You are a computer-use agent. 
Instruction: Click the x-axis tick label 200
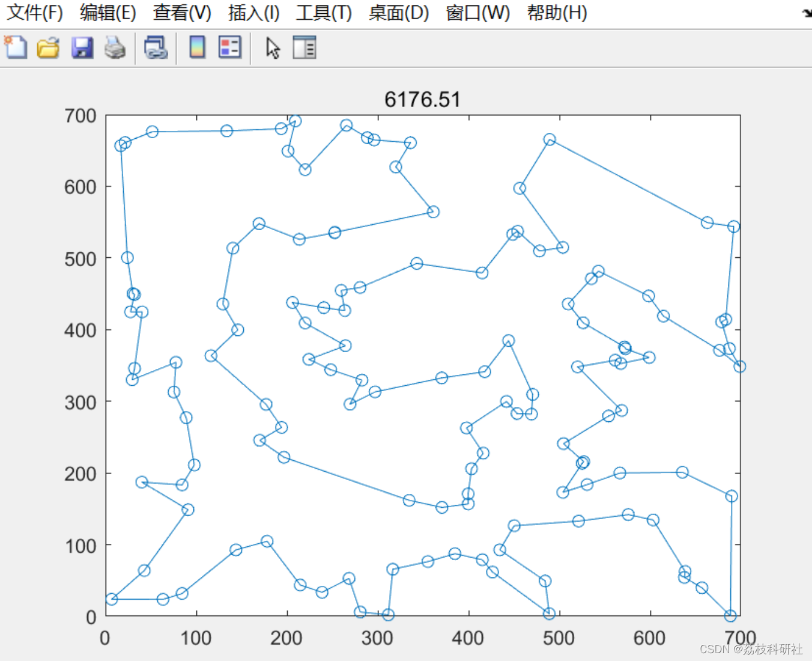pos(286,638)
